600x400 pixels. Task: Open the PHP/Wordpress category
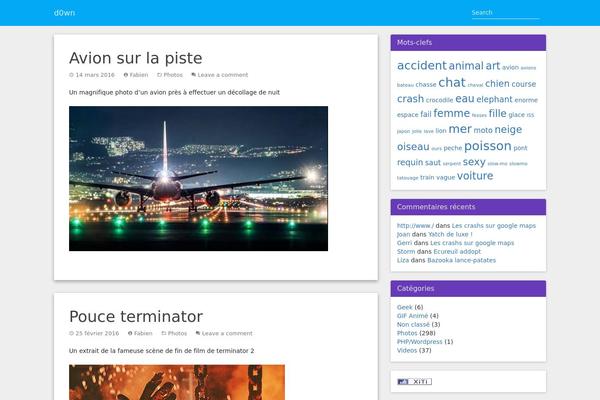click(419, 342)
